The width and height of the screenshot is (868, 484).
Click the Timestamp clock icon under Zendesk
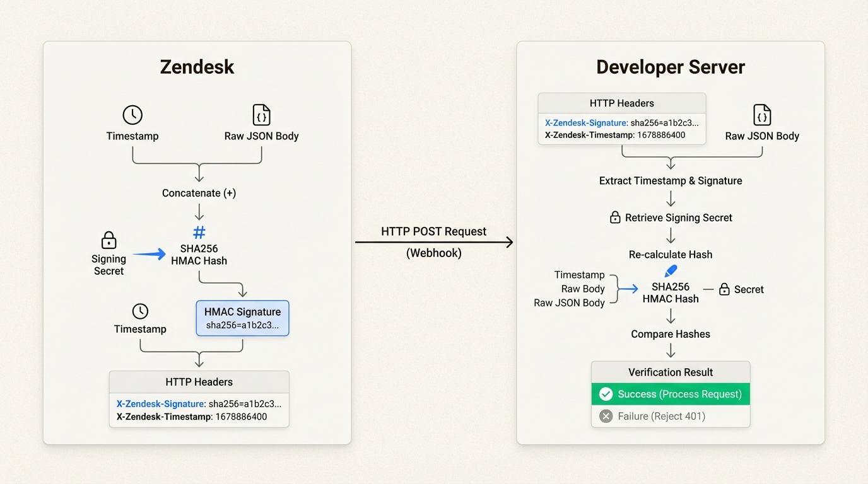pos(132,115)
